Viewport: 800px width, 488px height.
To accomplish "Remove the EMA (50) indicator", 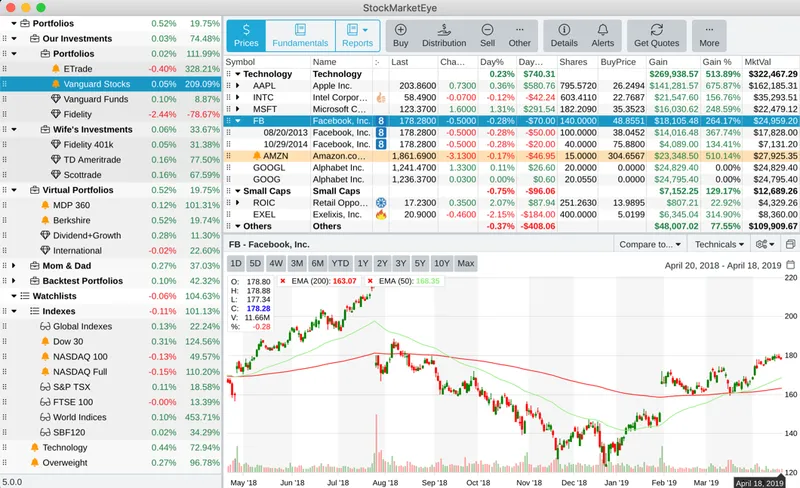I will pos(370,281).
